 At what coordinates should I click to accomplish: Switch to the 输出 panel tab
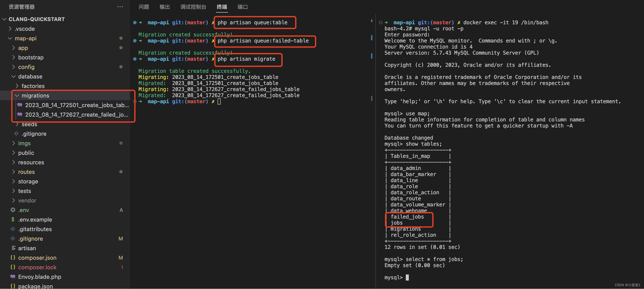pyautogui.click(x=165, y=7)
